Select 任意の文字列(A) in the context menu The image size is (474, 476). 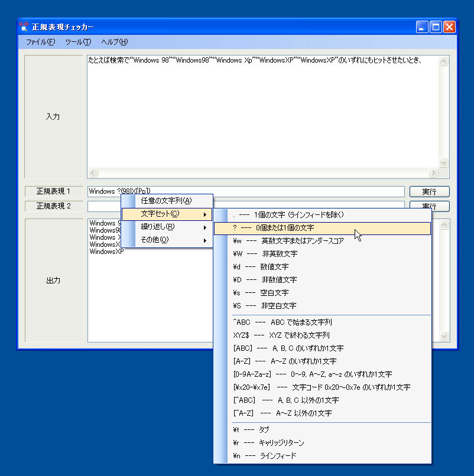(x=166, y=201)
